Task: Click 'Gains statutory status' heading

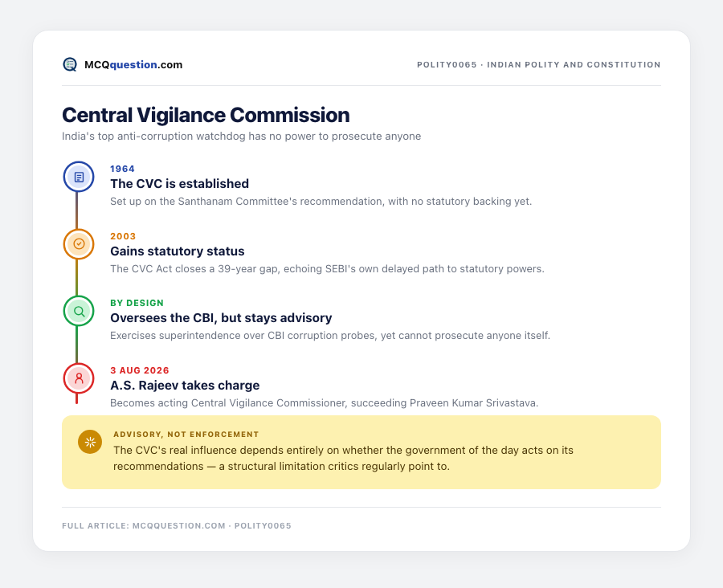Action: [x=177, y=251]
